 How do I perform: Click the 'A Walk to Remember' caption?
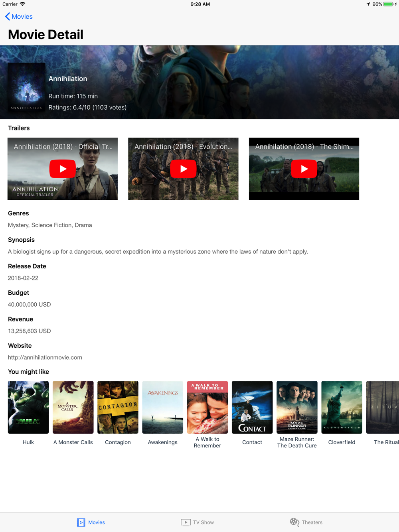point(207,442)
